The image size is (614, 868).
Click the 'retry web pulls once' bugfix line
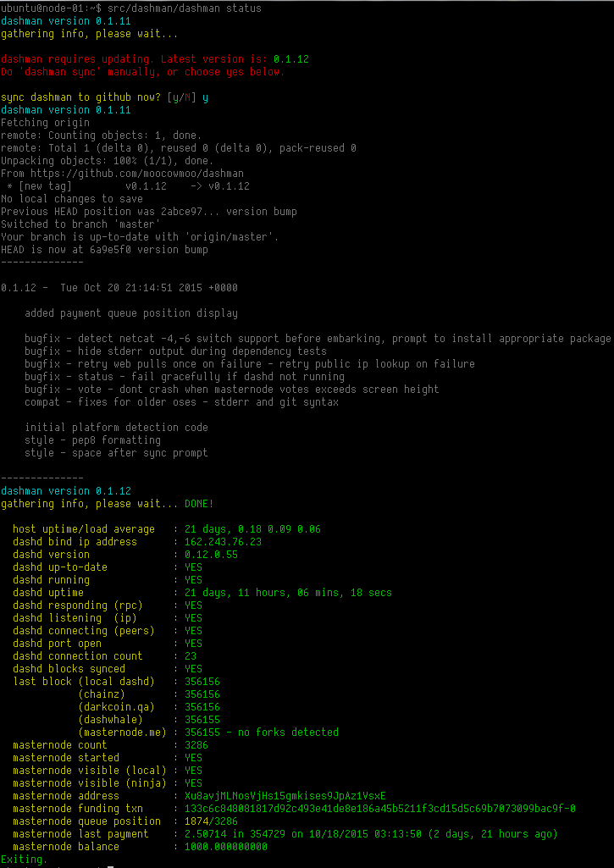coord(250,364)
